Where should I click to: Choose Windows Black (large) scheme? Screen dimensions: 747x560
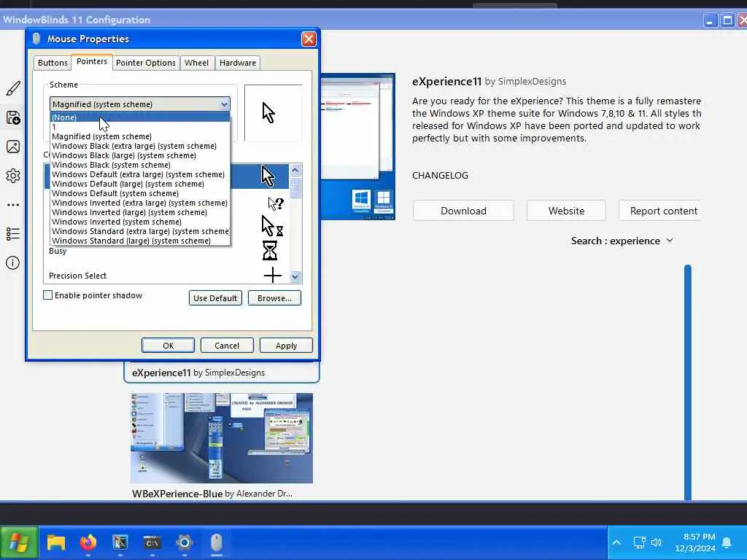pos(140,155)
